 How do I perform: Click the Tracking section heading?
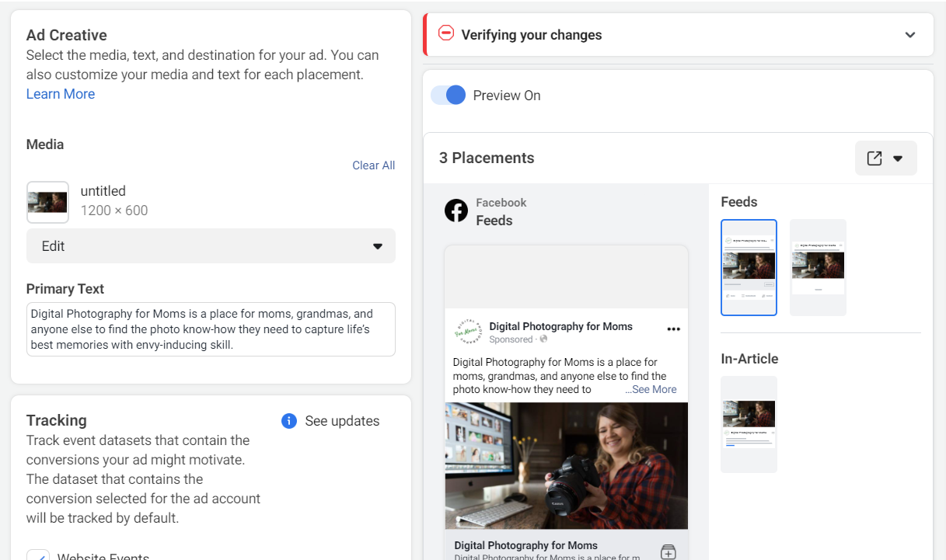[57, 420]
